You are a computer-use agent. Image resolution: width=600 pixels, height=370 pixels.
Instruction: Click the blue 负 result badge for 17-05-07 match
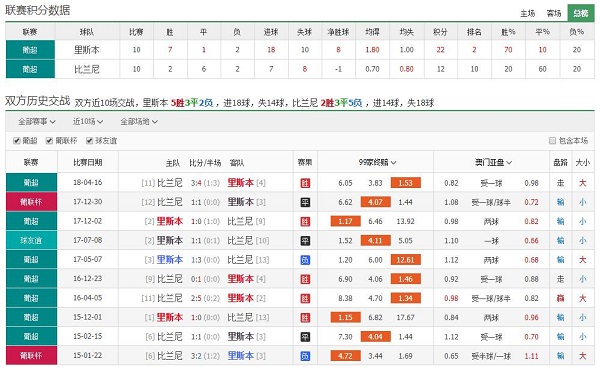click(305, 260)
